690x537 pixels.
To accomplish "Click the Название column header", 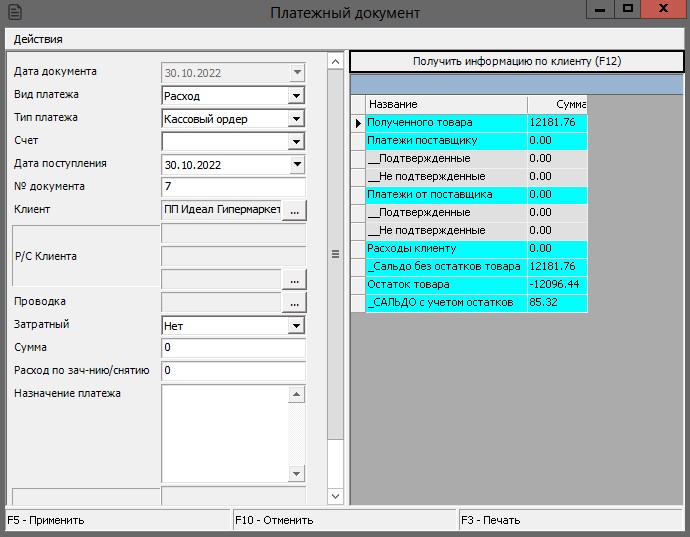I will [445, 105].
